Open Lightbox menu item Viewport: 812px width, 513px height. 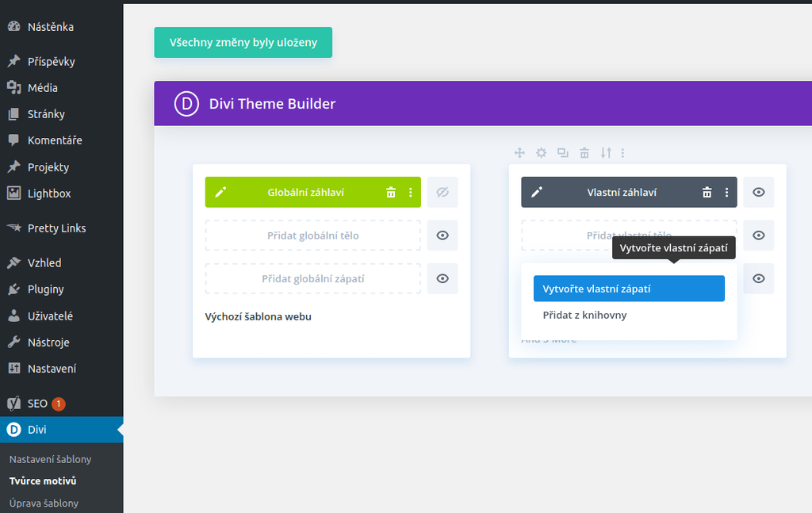(49, 193)
